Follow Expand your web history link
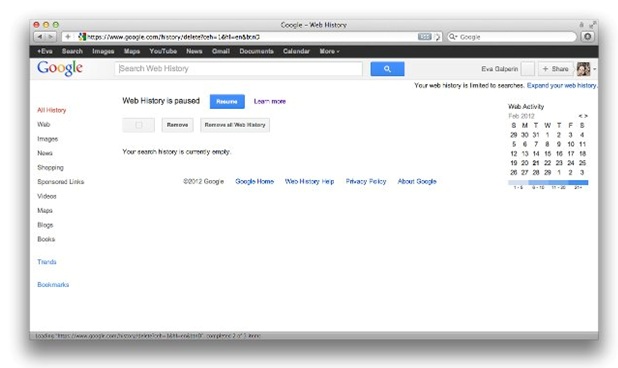The height and width of the screenshot is (368, 618). [x=562, y=85]
